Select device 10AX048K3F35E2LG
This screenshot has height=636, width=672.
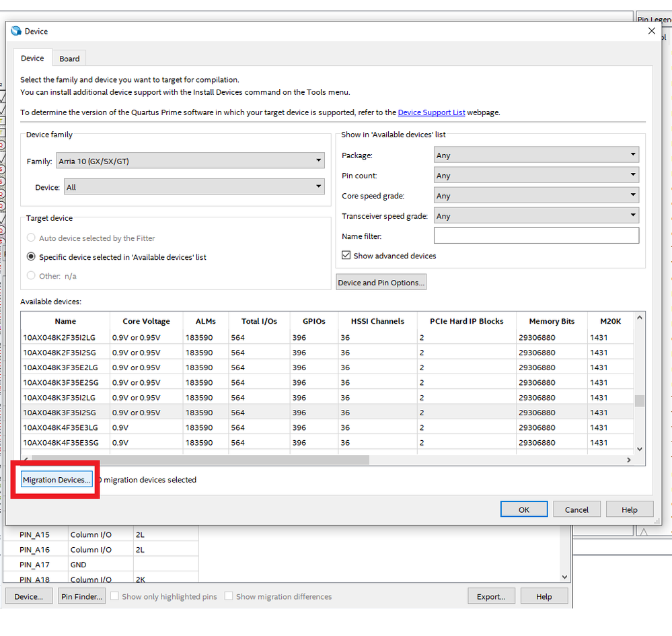click(328, 367)
